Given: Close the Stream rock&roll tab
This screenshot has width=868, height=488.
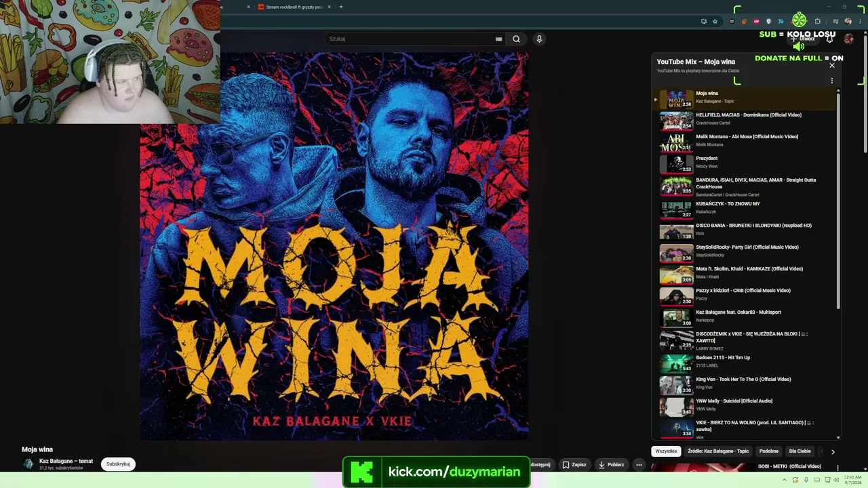Looking at the screenshot, I should (329, 7).
